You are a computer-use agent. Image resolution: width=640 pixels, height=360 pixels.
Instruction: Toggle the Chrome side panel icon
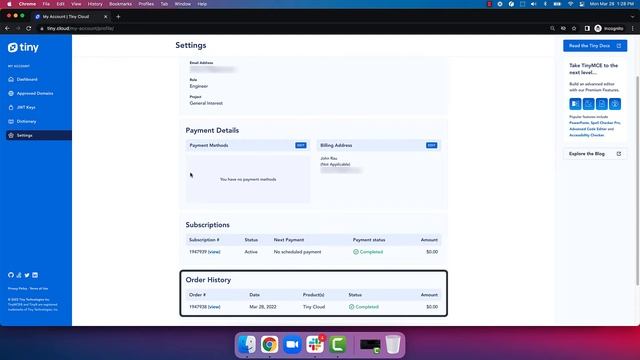[x=587, y=28]
